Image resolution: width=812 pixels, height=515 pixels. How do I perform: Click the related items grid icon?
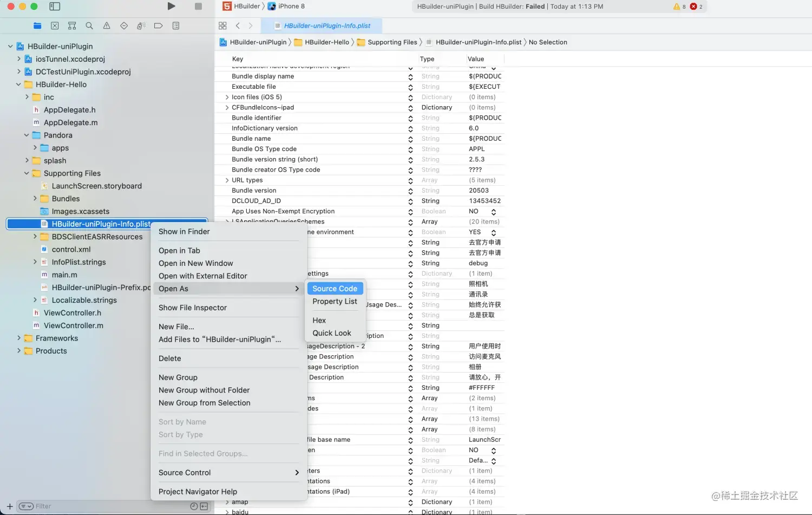(222, 25)
